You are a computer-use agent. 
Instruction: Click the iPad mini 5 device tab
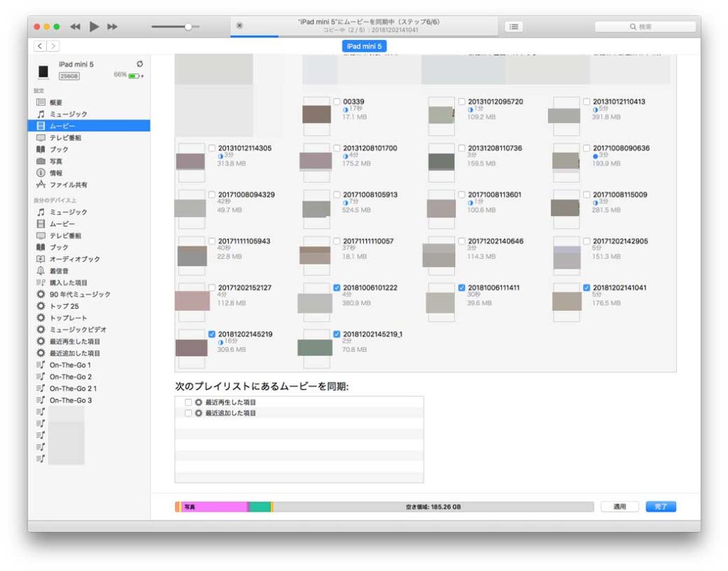click(364, 46)
